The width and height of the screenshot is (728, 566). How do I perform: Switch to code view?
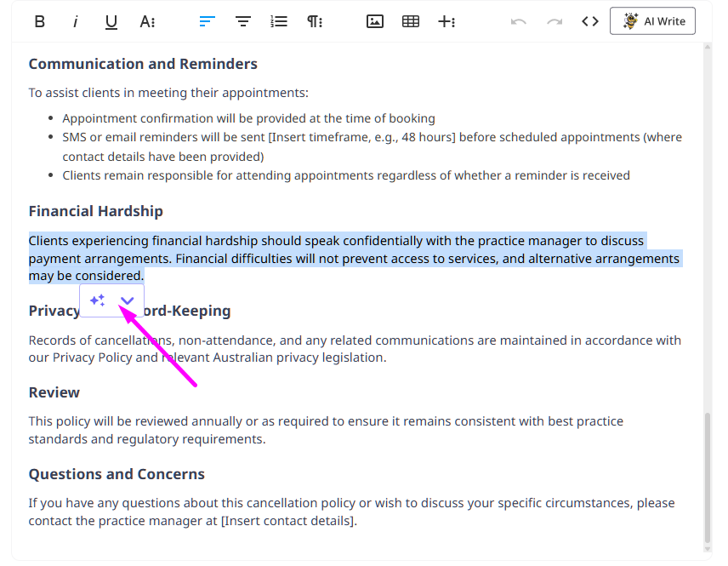tap(590, 21)
